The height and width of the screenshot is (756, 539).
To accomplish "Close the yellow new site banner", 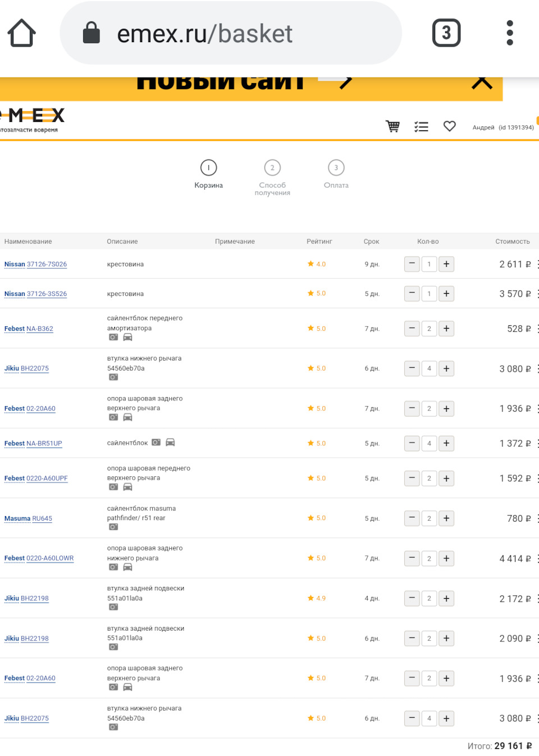I will pyautogui.click(x=482, y=83).
